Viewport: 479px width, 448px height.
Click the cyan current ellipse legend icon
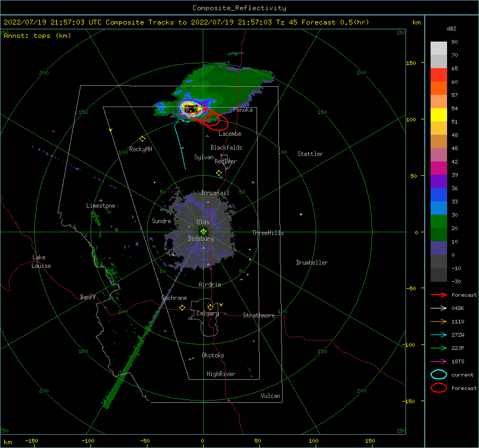click(439, 374)
